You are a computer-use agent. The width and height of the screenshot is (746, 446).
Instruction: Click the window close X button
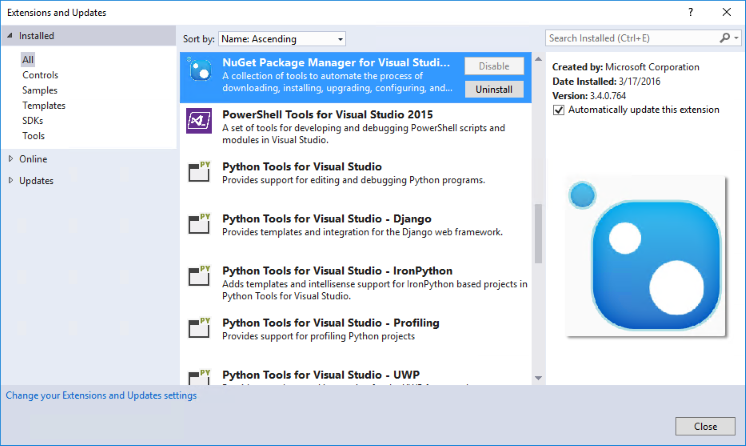[x=726, y=12]
